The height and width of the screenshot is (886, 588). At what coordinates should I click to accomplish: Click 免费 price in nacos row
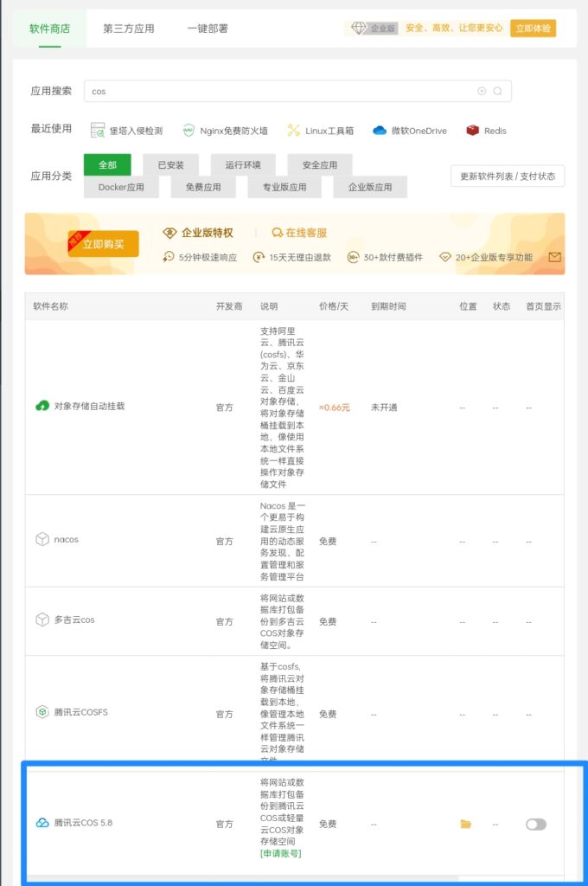(x=328, y=542)
